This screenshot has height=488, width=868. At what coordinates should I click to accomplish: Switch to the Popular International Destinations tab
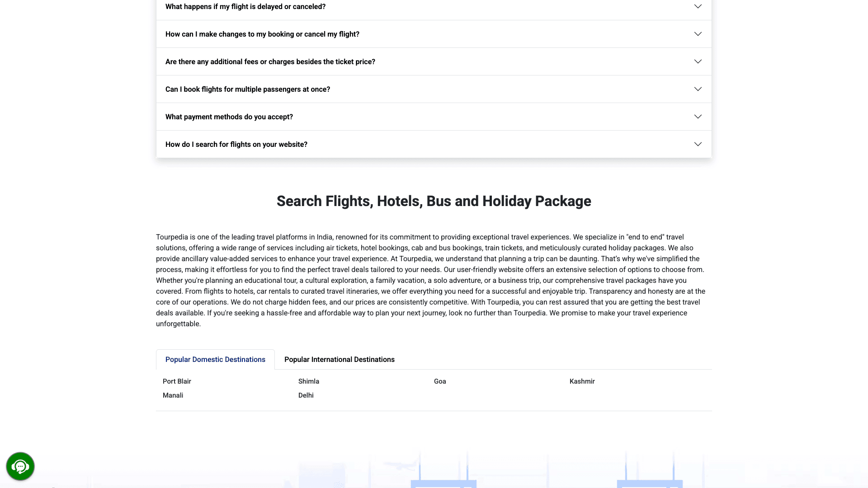pos(339,359)
